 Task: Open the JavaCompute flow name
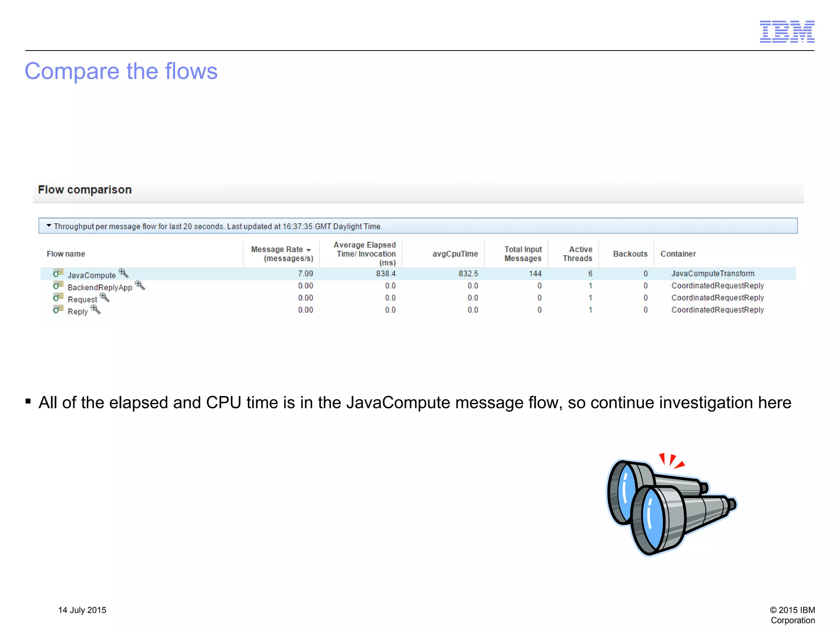pos(92,275)
